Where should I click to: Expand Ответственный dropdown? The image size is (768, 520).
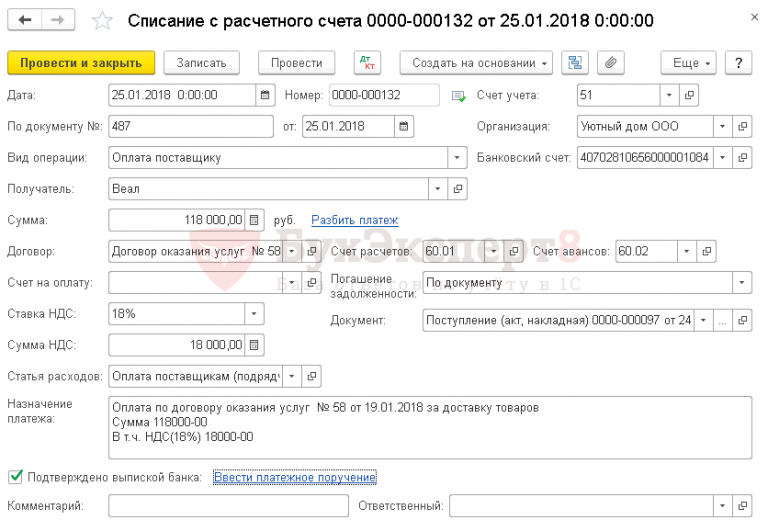click(722, 505)
